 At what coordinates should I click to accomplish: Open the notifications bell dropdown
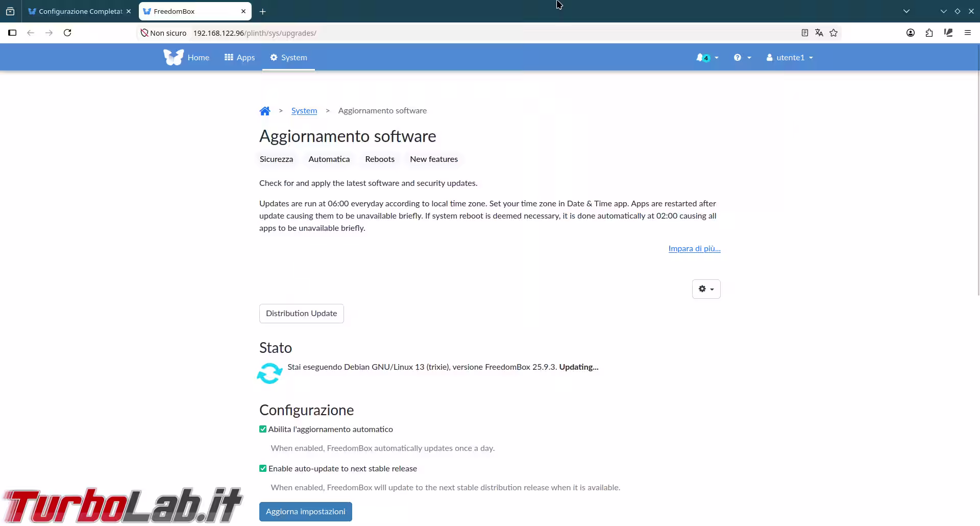pyautogui.click(x=707, y=58)
